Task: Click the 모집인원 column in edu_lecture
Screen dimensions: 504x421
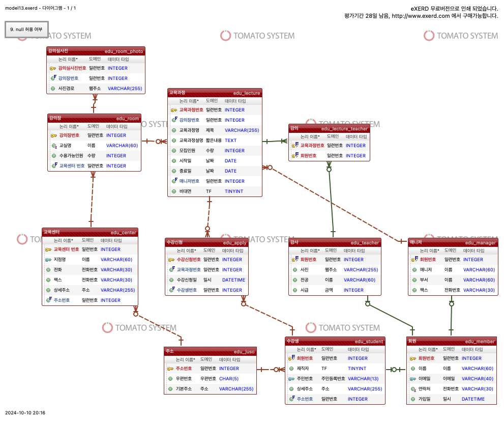Action: click(215, 151)
